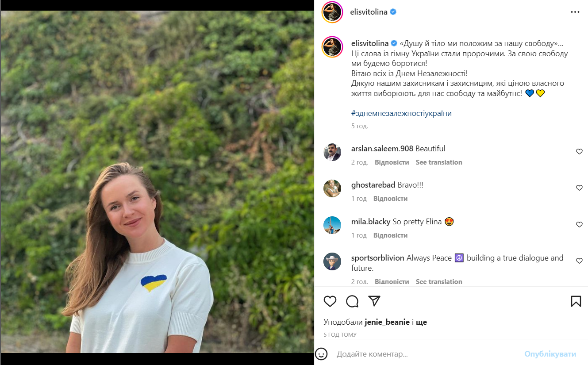Like ghostarebad's comment using the heart icon
Screen dimensions: 588x365
tap(579, 188)
